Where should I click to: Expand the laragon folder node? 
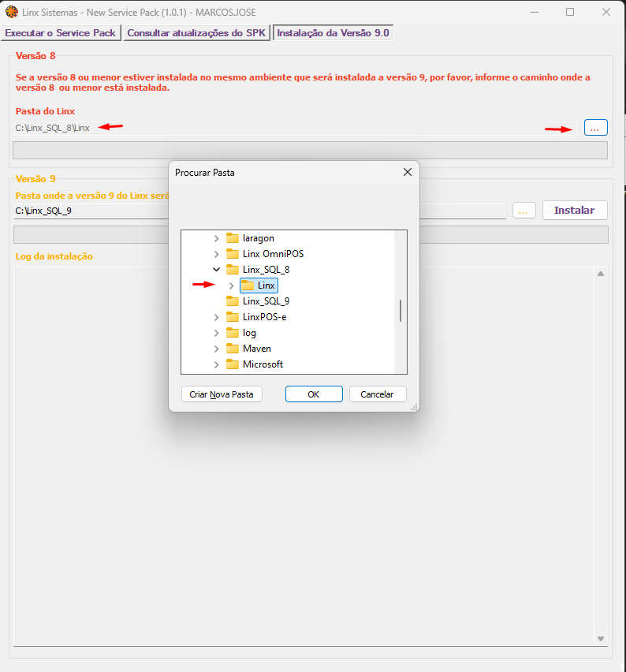217,238
